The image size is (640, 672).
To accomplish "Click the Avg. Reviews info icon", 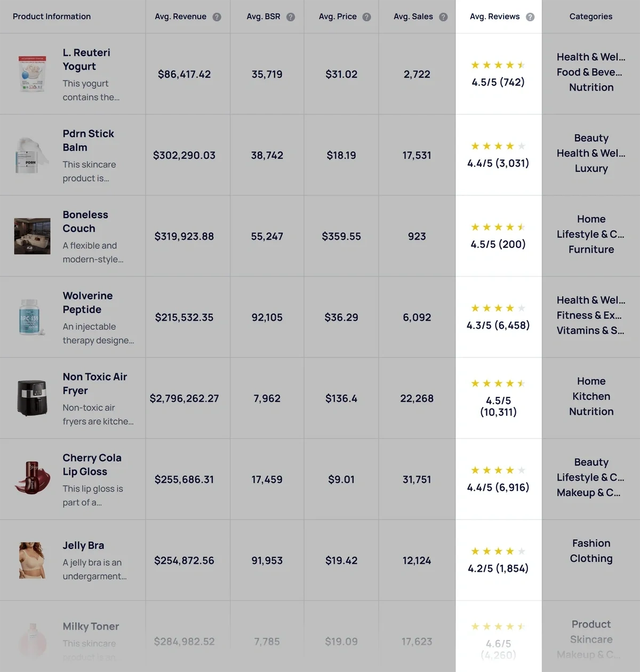I will click(x=530, y=17).
